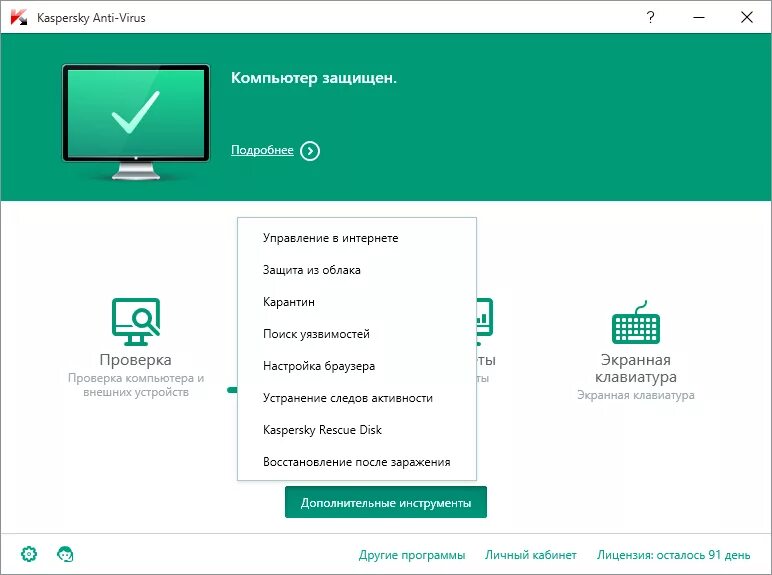Choose Настройка браузера in the menu
Screen dimensions: 772x575
tap(357, 366)
